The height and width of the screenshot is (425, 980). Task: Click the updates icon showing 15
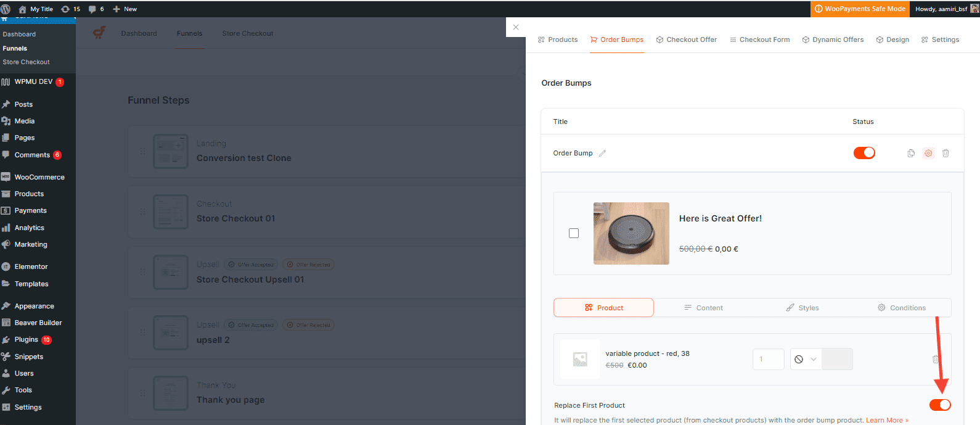coord(71,9)
